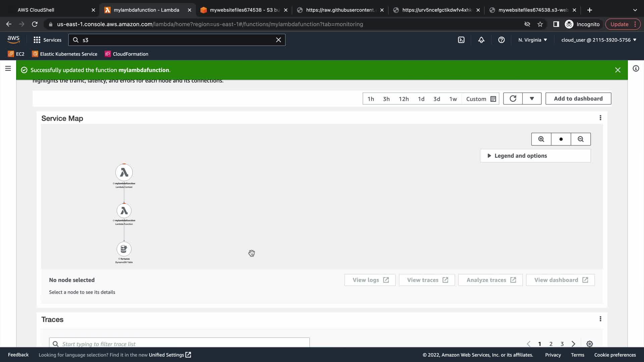
Task: Reset service map zoom to center
Action: 561,139
